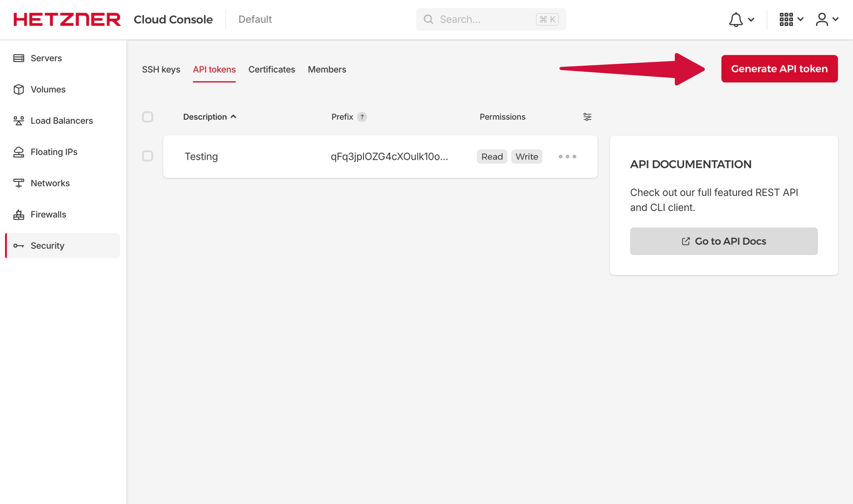
Task: Click the Generate API token button
Action: 779,69
